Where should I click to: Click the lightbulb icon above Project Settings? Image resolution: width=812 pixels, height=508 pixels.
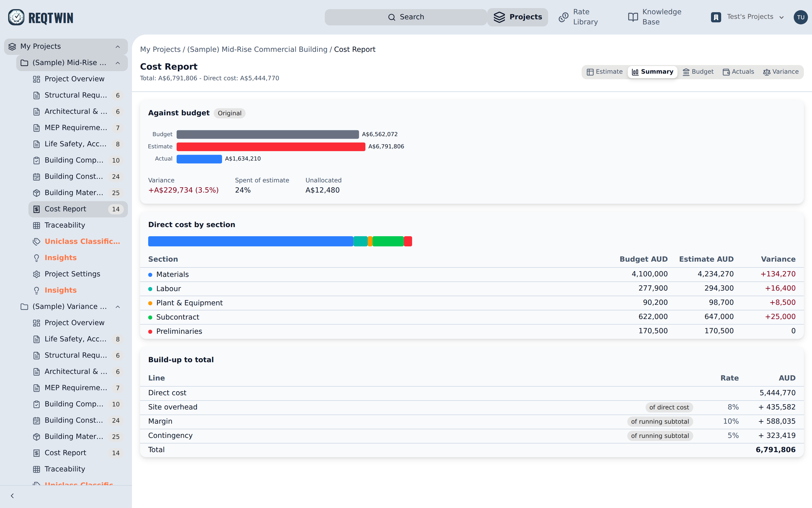[x=37, y=258]
